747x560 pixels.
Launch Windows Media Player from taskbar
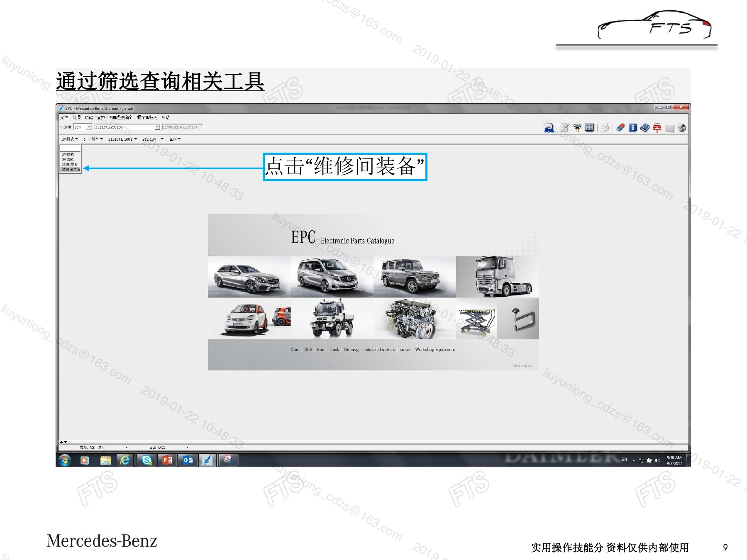coord(85,460)
